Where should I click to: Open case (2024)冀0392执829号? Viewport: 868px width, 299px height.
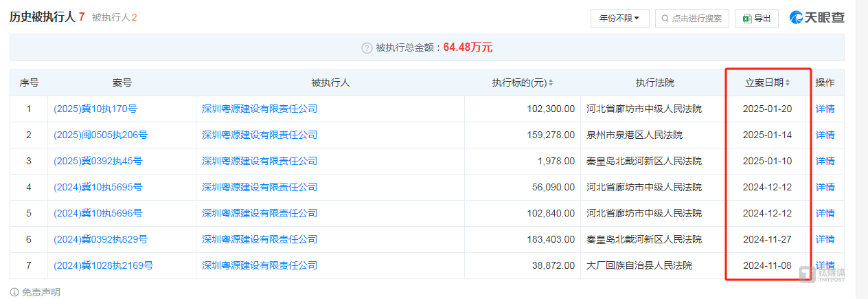click(x=100, y=239)
